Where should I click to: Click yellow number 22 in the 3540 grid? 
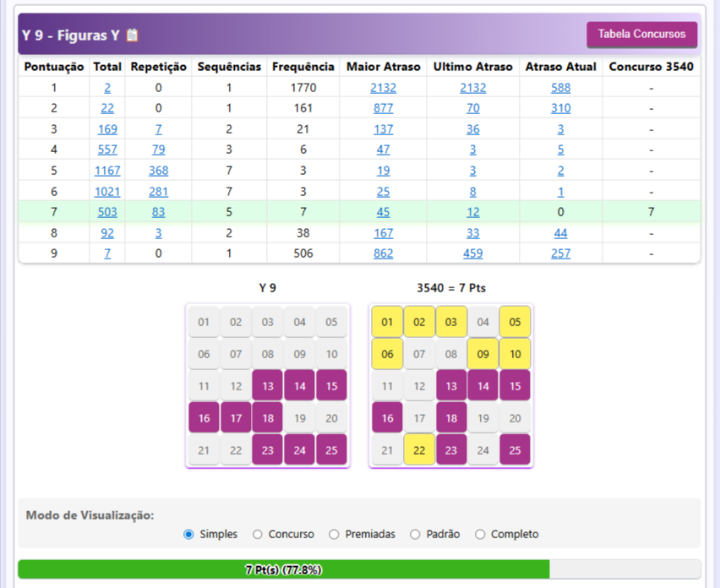pyautogui.click(x=419, y=450)
